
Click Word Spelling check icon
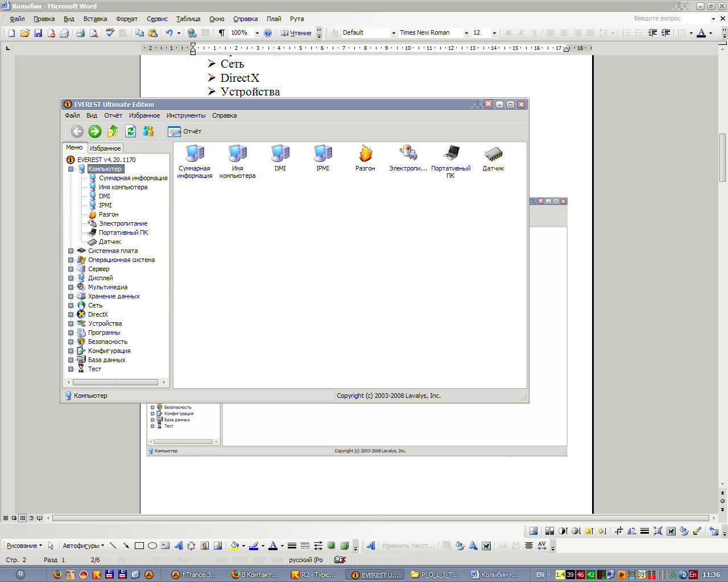pos(110,33)
